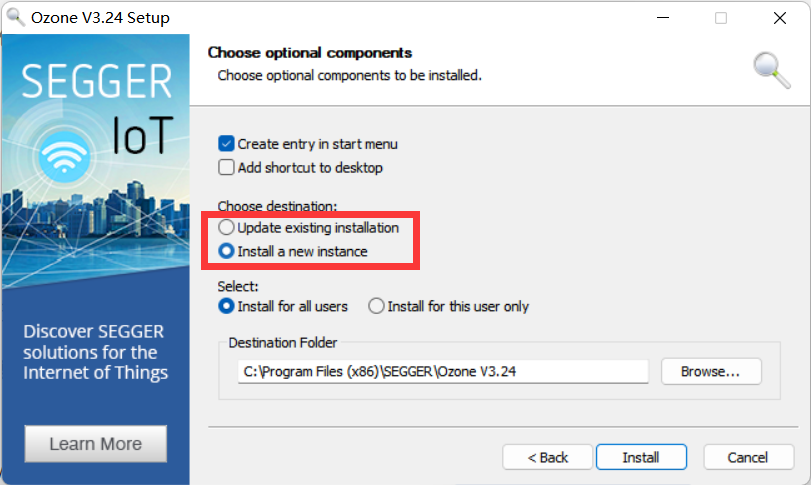Choose Install for this user only

376,306
